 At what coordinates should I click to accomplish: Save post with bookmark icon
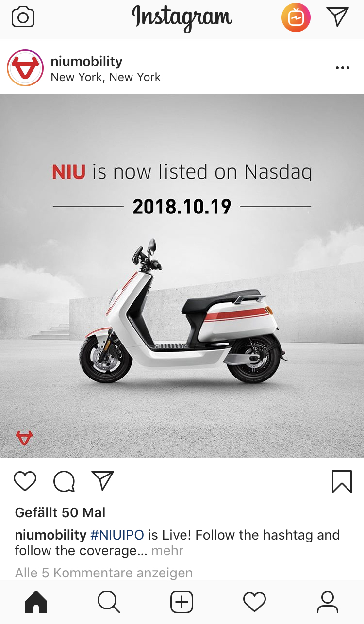(x=342, y=481)
